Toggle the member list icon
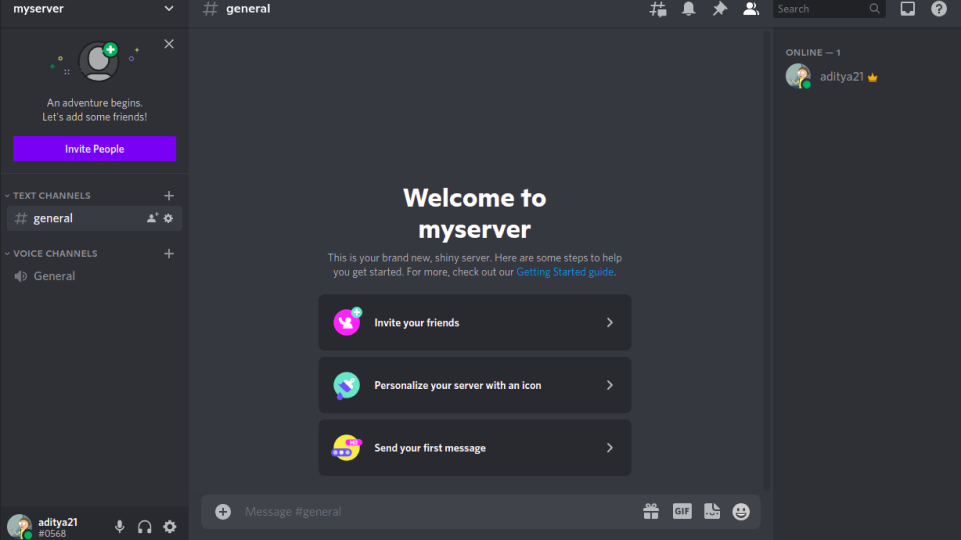Image resolution: width=961 pixels, height=540 pixels. [751, 9]
